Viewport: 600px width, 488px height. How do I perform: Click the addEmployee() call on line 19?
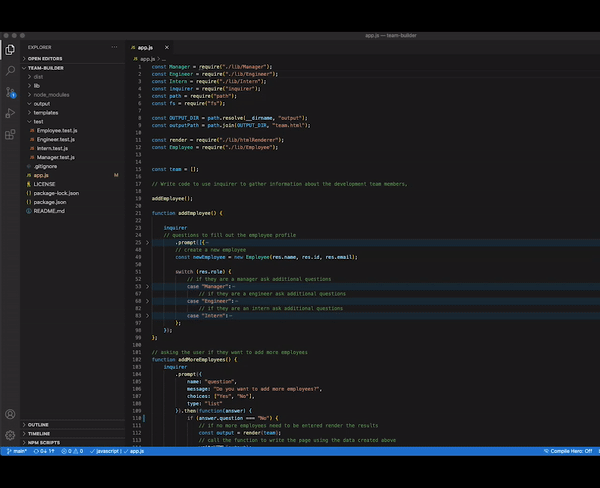tap(172, 199)
